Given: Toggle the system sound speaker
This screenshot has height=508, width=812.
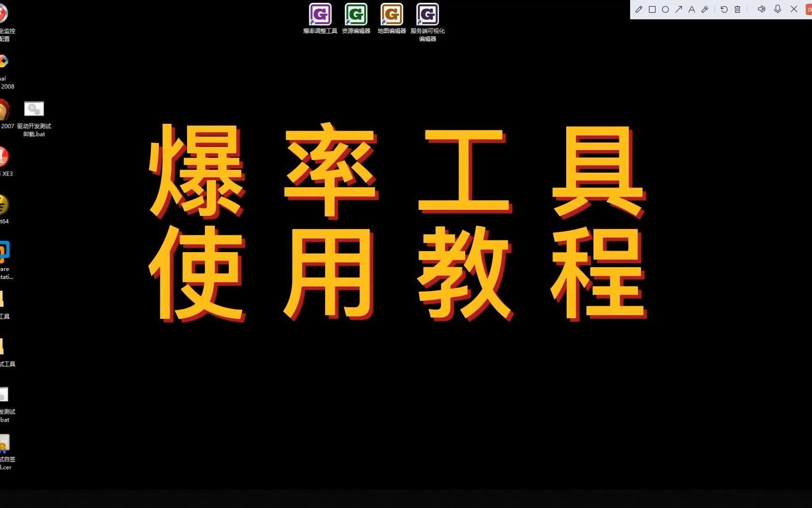Looking at the screenshot, I should tap(762, 9).
